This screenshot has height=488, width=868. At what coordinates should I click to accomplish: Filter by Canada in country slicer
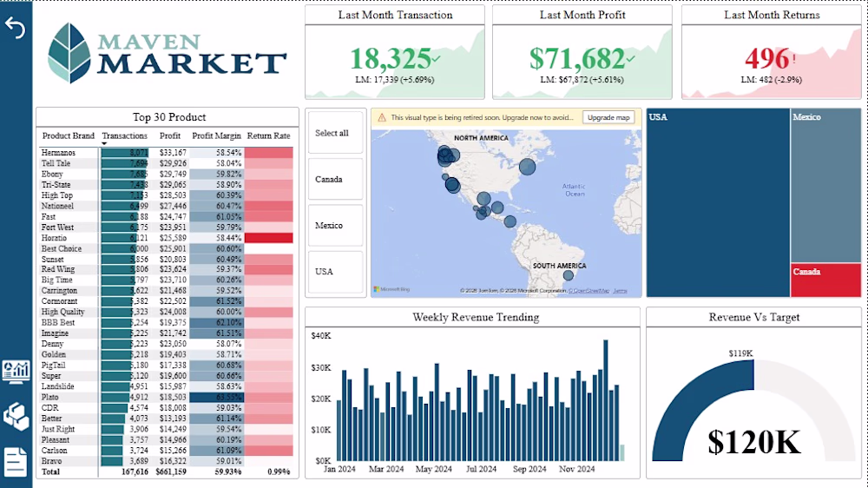(x=335, y=179)
